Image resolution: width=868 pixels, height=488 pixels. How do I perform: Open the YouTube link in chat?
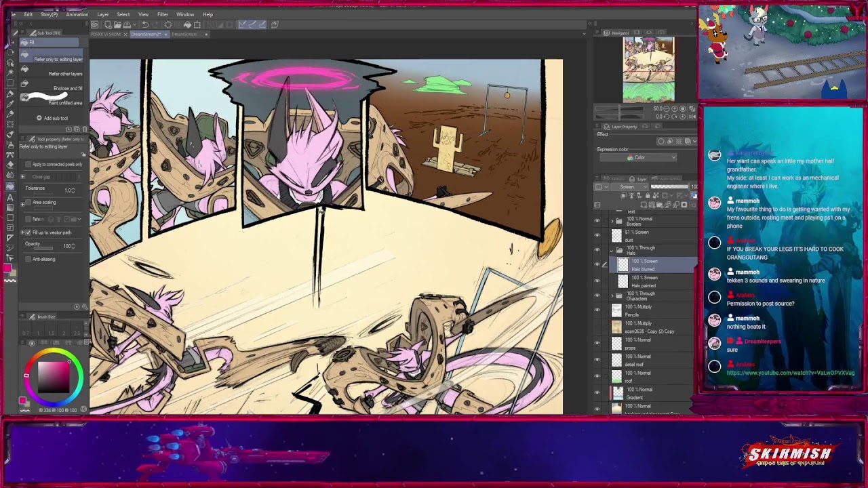[791, 373]
